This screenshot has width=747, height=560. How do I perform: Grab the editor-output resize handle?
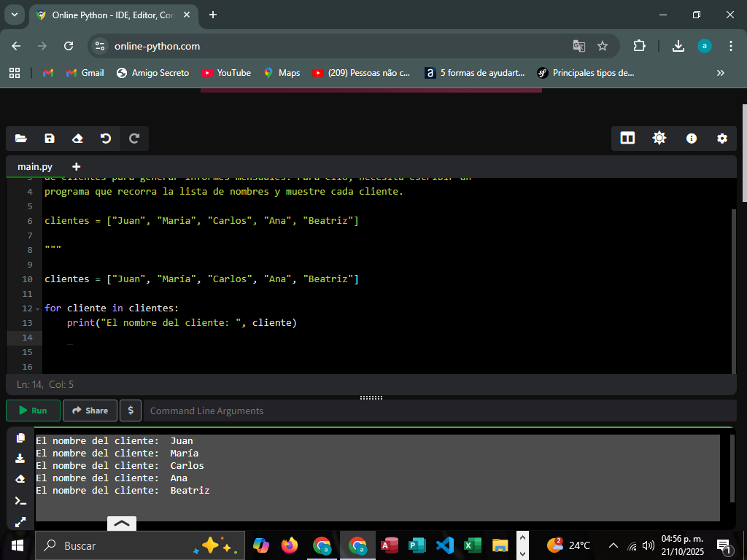pyautogui.click(x=371, y=398)
